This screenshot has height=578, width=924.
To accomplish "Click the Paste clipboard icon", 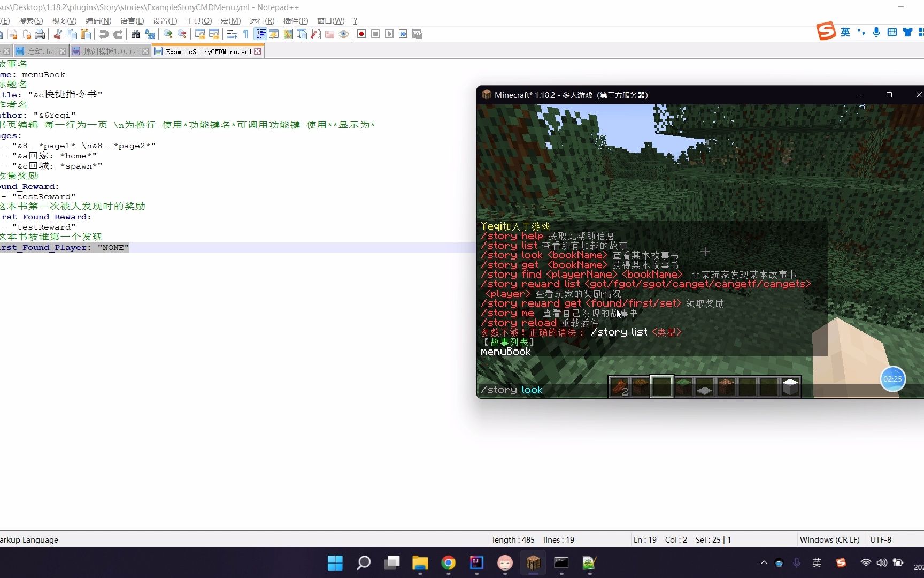I will (86, 34).
